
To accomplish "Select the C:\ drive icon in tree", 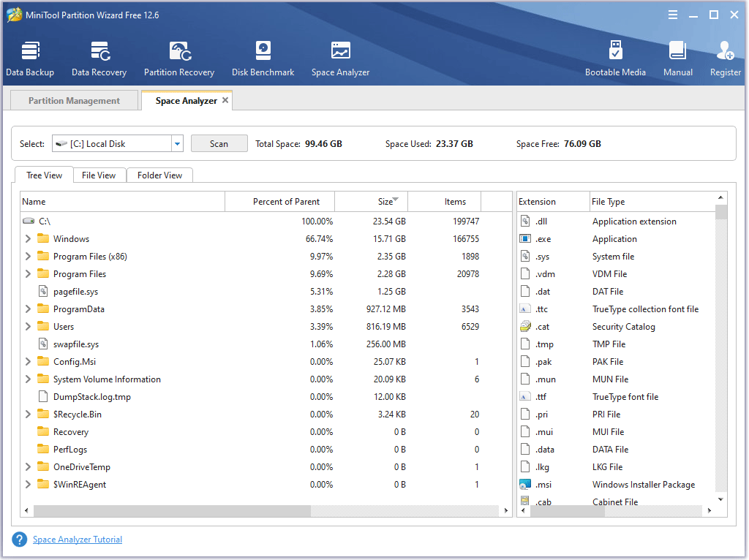I will (x=29, y=221).
